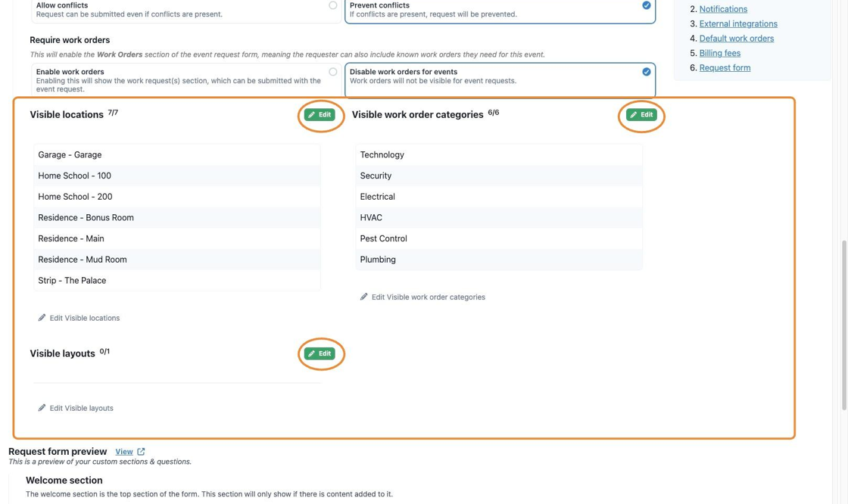Jump to Notifications section link
Viewport: 848px width, 504px height.
(x=723, y=9)
